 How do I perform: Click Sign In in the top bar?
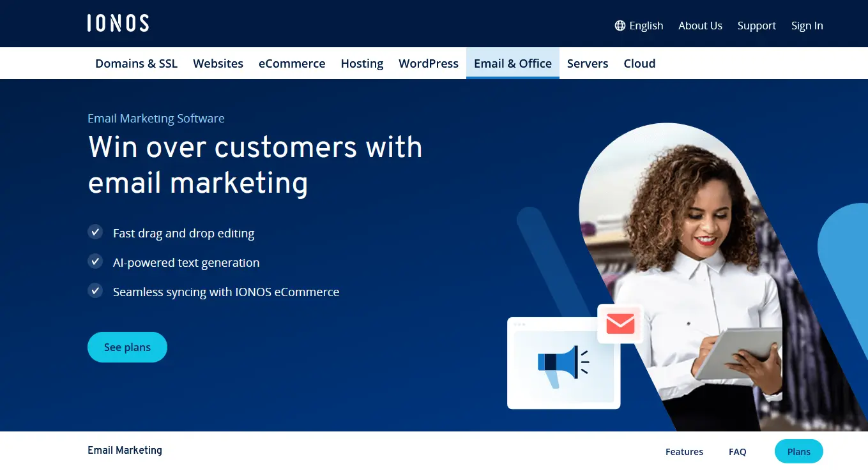point(807,26)
